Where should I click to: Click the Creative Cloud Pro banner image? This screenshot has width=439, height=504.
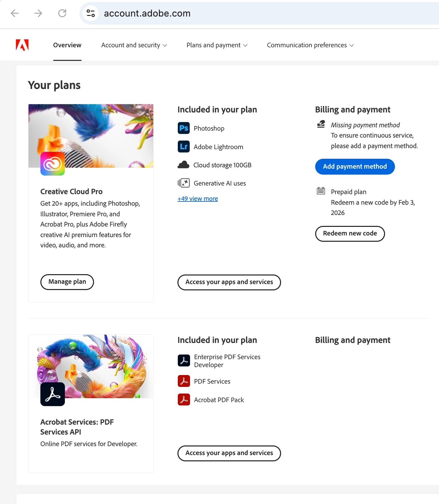click(x=91, y=136)
